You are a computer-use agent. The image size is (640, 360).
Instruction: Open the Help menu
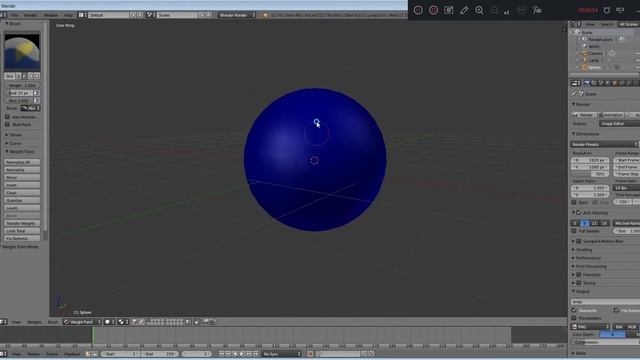69,15
